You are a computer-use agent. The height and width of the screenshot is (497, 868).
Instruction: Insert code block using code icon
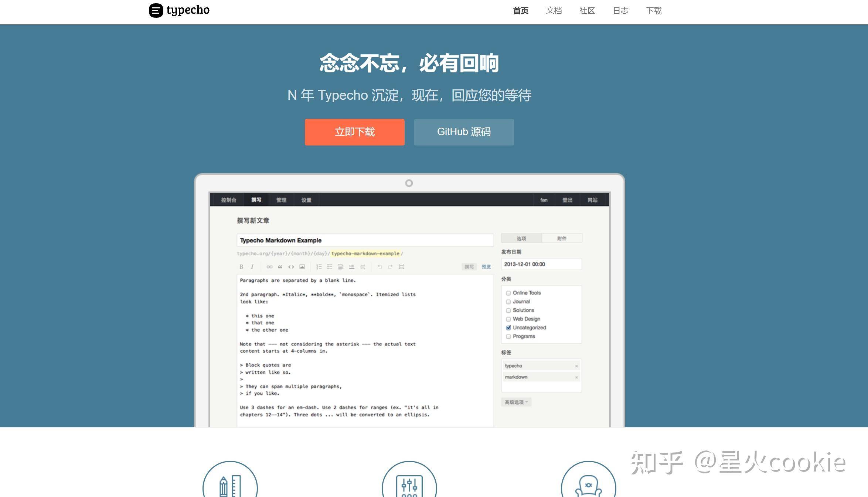[x=291, y=267]
